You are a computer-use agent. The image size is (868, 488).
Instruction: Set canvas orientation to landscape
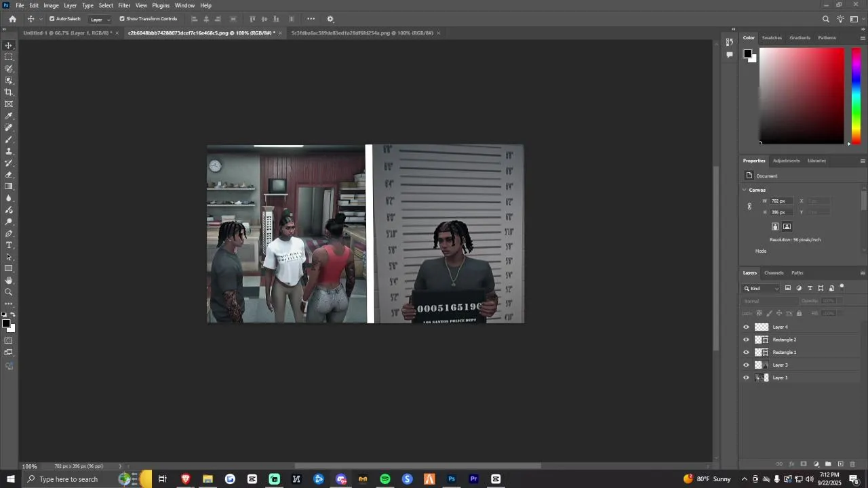click(787, 226)
